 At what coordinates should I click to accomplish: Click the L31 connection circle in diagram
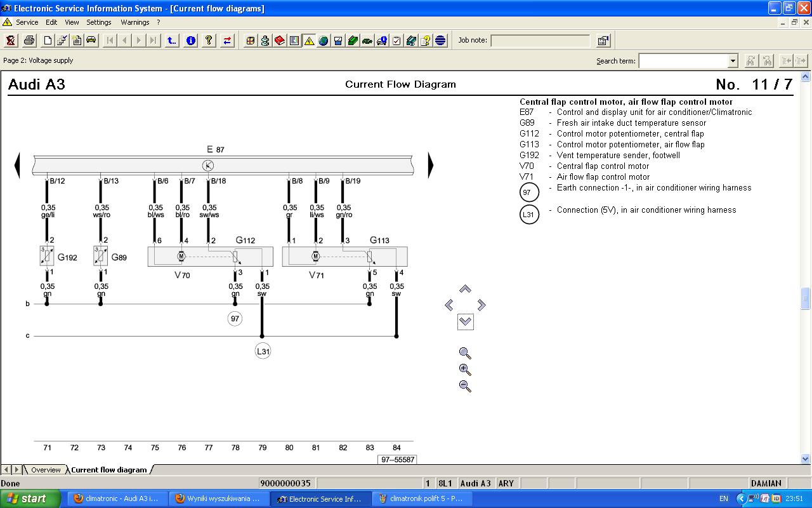(263, 351)
